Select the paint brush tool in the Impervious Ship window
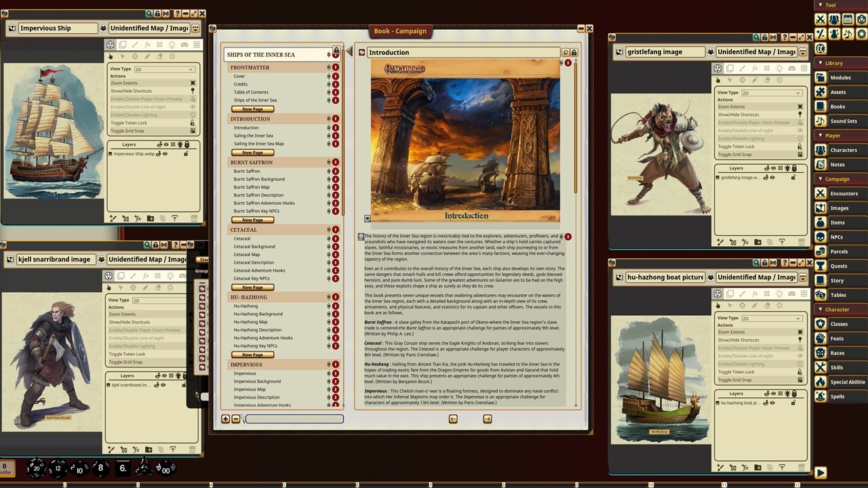This screenshot has width=868, height=488. pyautogui.click(x=135, y=45)
